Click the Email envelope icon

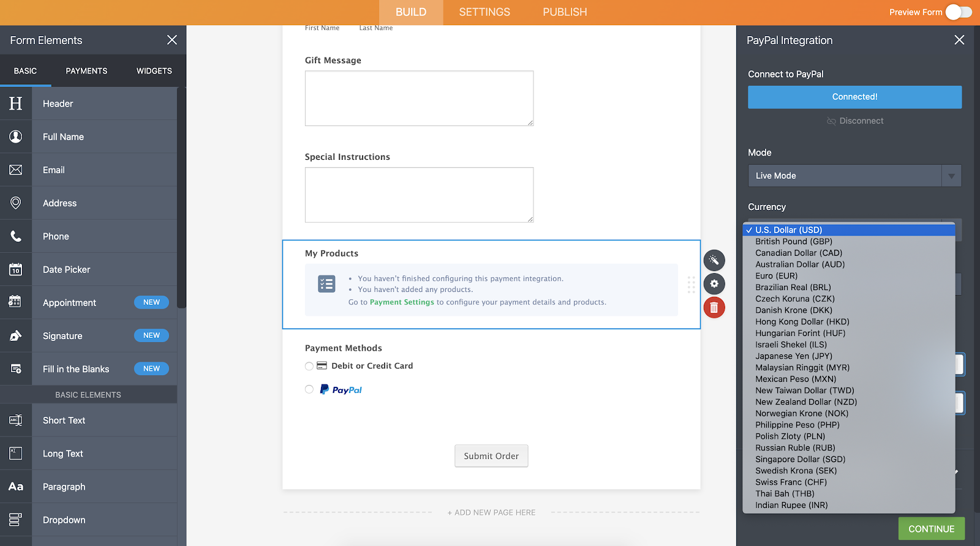(16, 170)
